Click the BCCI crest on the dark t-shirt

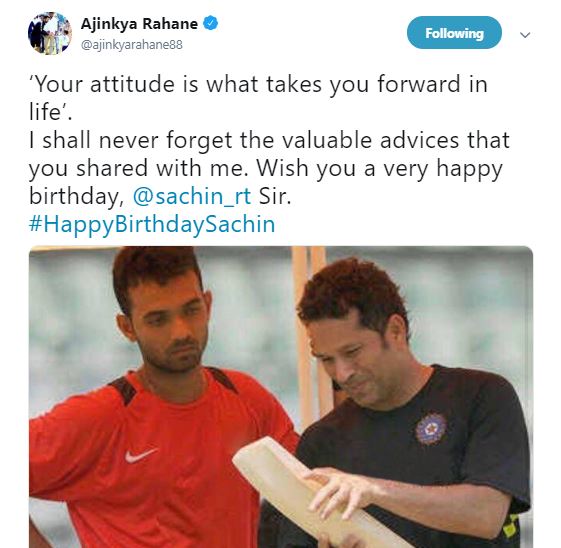coord(431,428)
